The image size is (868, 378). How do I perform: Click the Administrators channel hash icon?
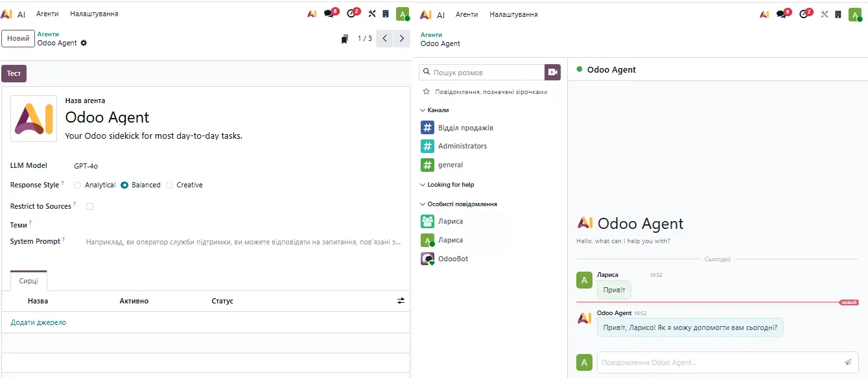tap(427, 146)
